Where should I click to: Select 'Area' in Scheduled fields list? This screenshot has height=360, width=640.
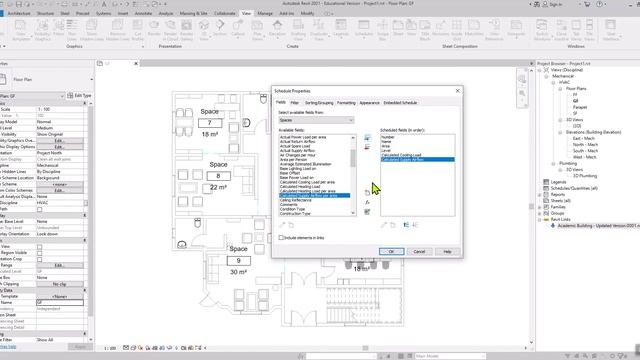386,146
